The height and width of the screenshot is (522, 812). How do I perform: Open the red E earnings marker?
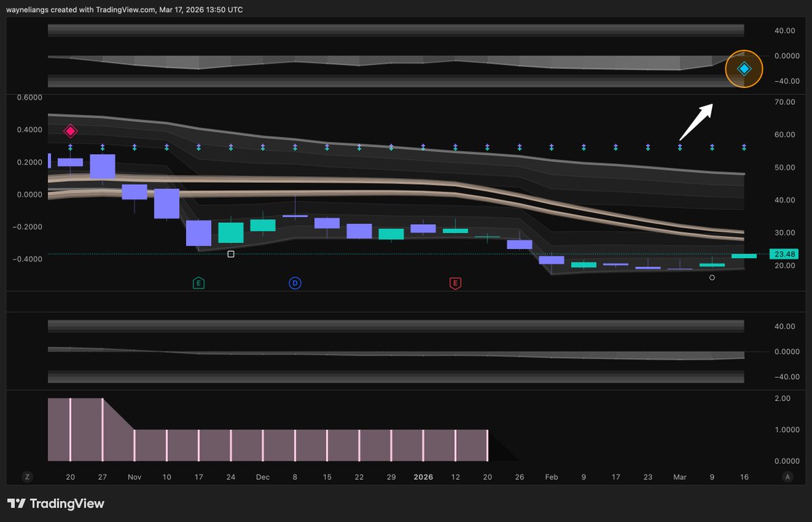[455, 283]
